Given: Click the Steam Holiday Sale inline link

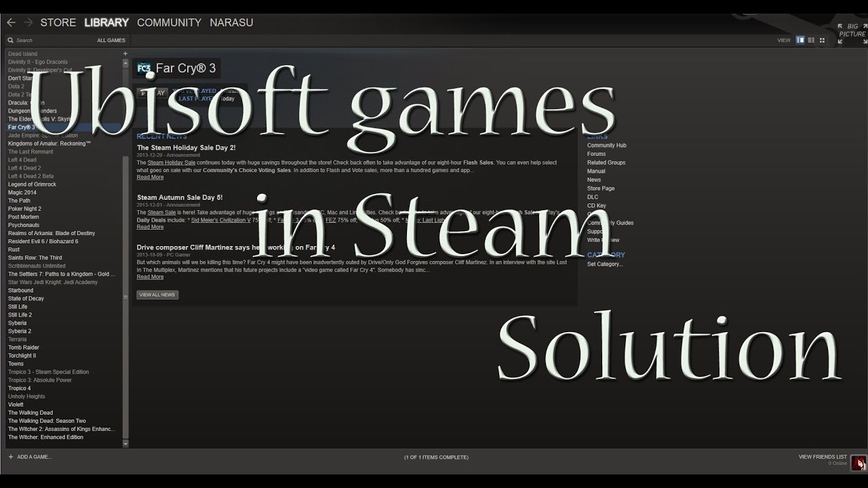Looking at the screenshot, I should point(171,163).
